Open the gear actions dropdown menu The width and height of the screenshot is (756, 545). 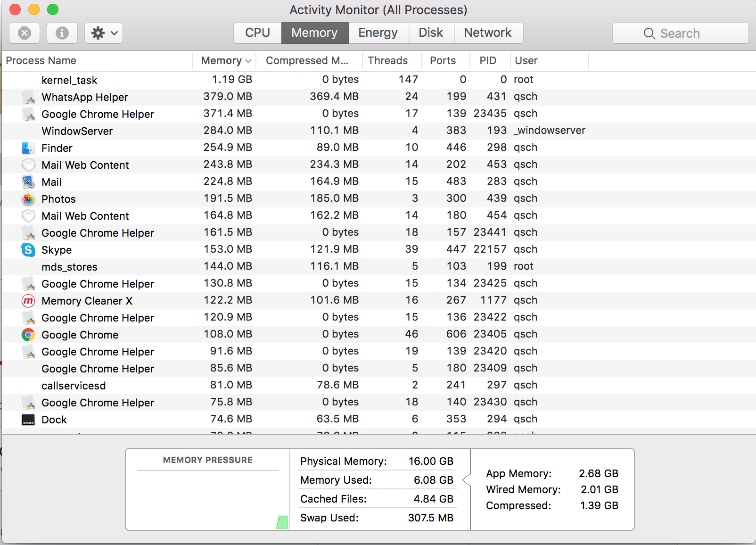[x=104, y=33]
